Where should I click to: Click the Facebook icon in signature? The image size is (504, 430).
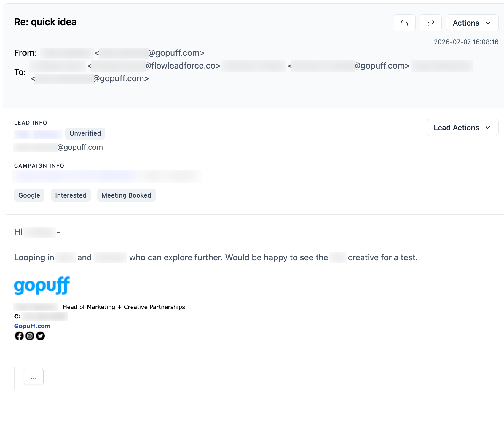(19, 336)
